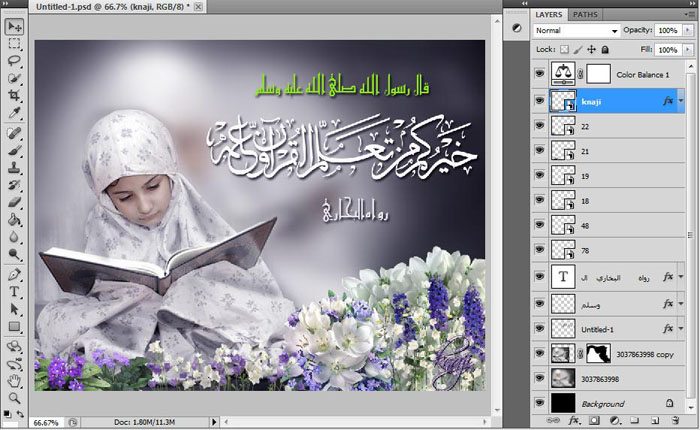Open the Opacity slider arrow
700x430 pixels.
coord(687,31)
